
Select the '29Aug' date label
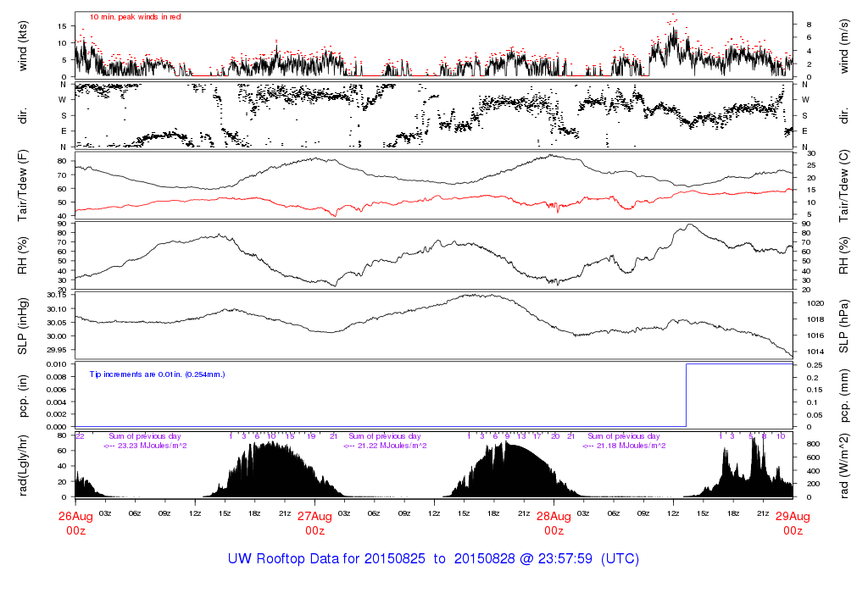coord(793,516)
